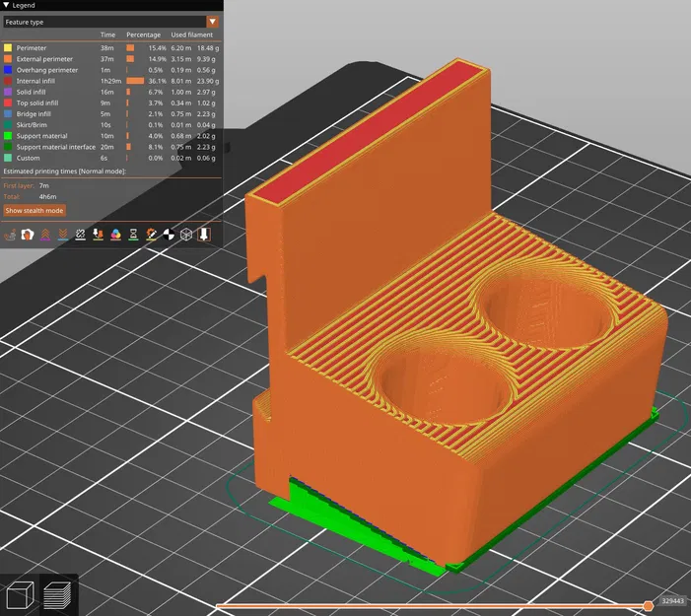Screen dimensions: 691x616
Task: Toggle Travel moves visibility icon
Action: point(10,235)
